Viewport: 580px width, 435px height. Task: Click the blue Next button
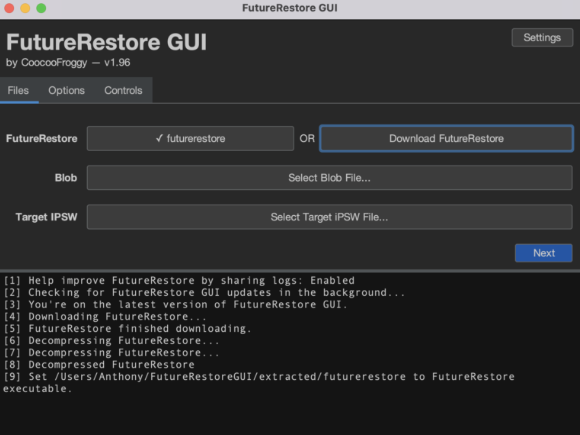(544, 253)
